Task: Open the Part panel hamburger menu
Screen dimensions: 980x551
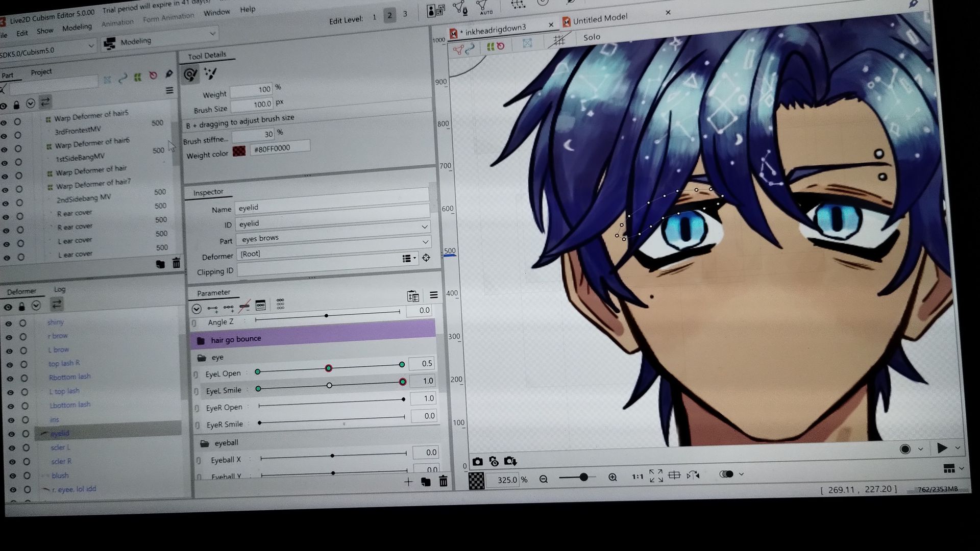Action: [169, 91]
